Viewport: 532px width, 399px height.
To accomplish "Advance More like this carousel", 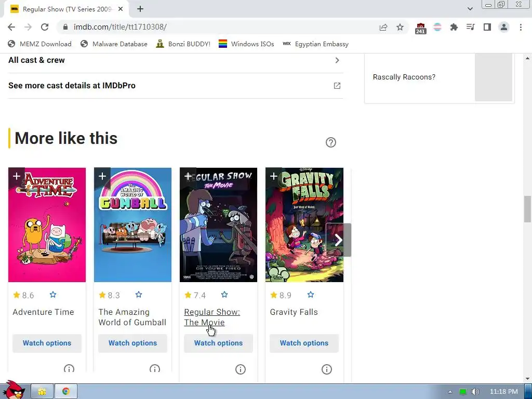I will [338, 240].
